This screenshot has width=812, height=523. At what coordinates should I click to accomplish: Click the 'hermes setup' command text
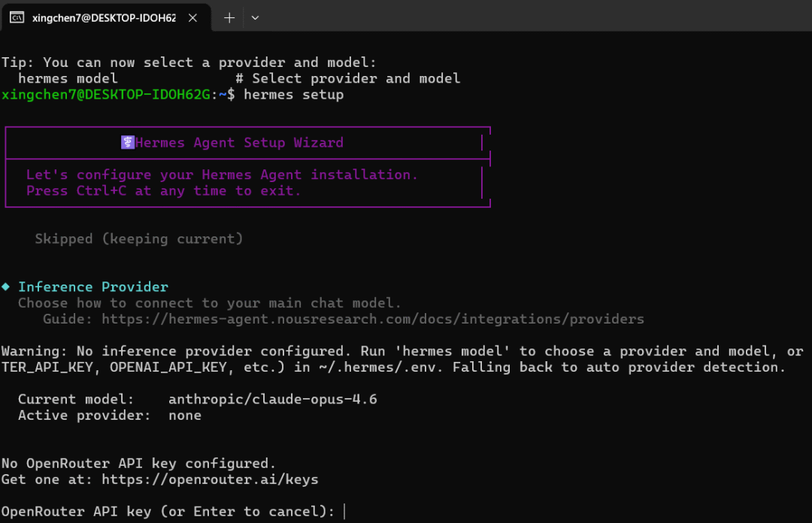coord(293,95)
